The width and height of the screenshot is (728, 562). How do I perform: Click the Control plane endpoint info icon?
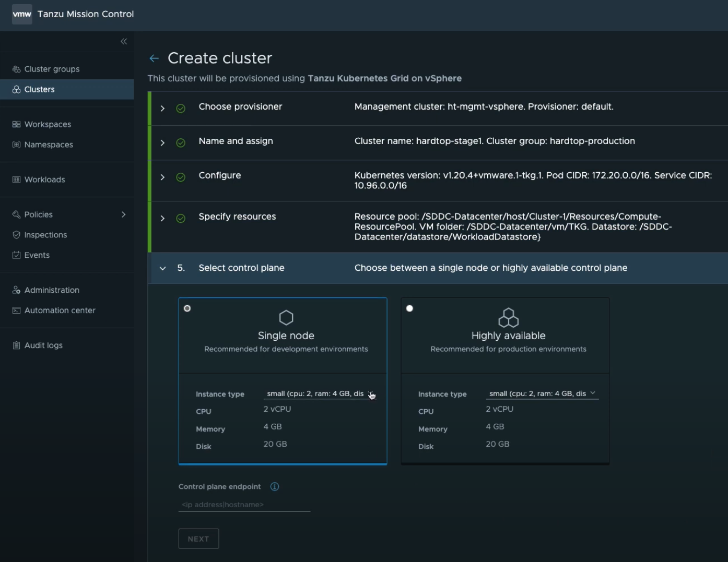point(275,486)
